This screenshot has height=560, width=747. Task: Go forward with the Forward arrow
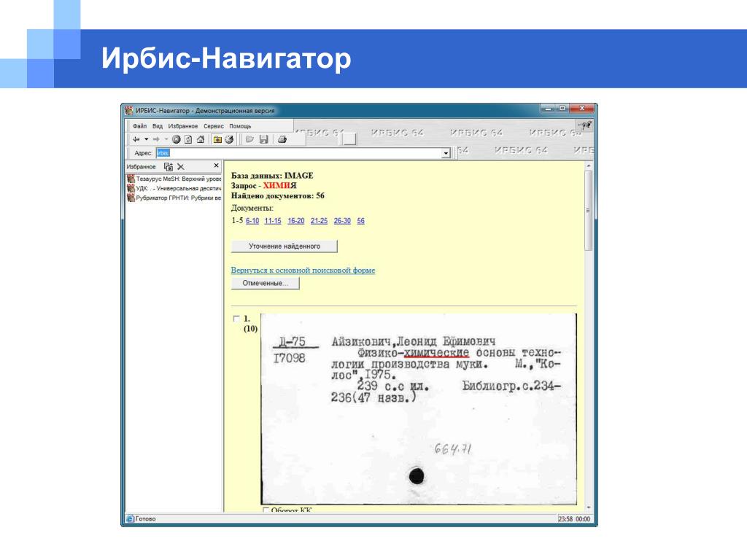[x=156, y=139]
